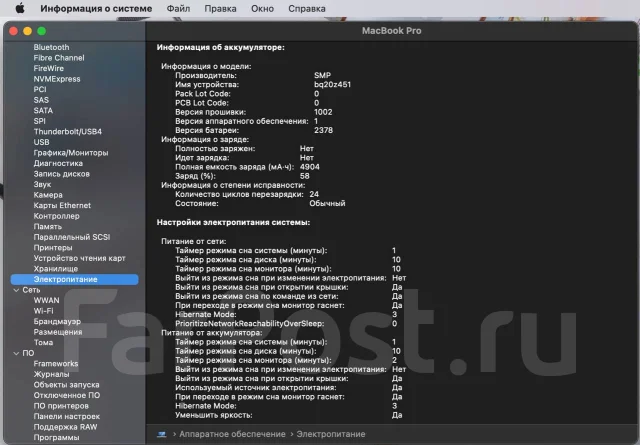Open the Правка menu
Image resolution: width=640 pixels, height=445 pixels.
(220, 9)
